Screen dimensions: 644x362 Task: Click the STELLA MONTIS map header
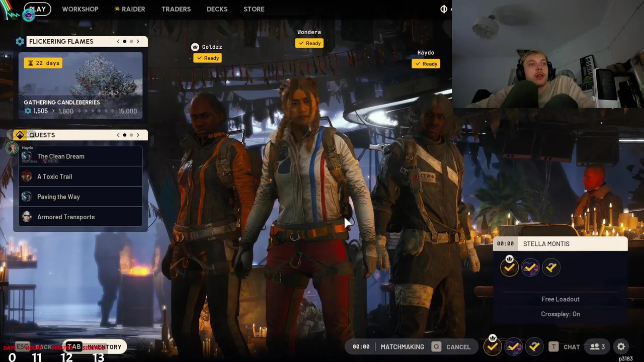[560, 244]
